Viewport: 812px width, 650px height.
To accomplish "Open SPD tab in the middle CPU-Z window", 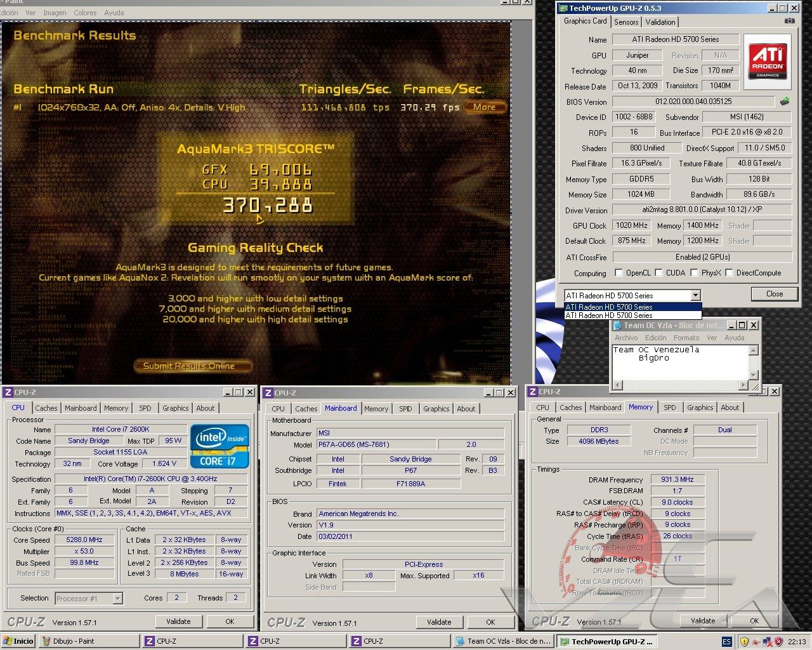I will tap(405, 409).
